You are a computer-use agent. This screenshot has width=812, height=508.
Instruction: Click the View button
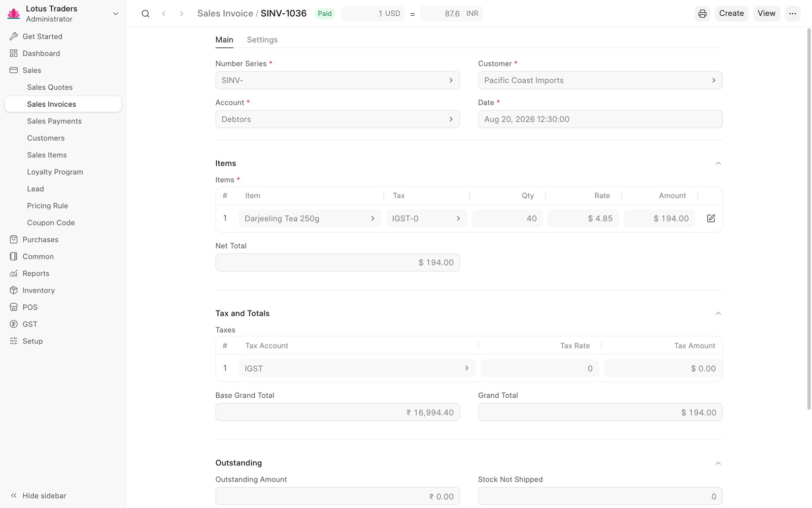pos(766,14)
